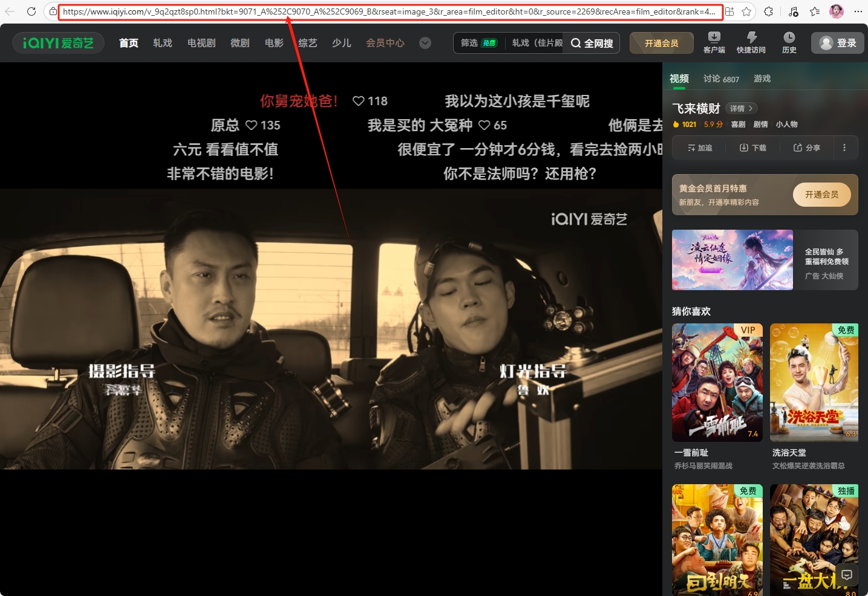Expand 详情 details for 飞来横财
This screenshot has width=868, height=596.
click(x=741, y=108)
